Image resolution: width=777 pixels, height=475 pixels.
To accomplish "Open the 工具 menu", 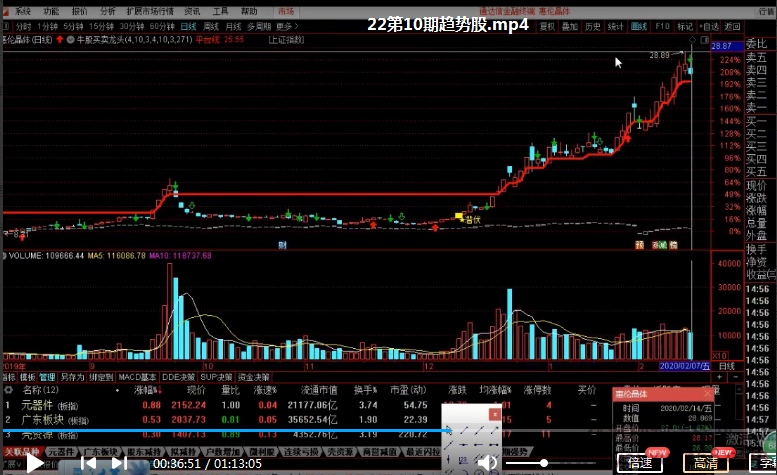I will 220,11.
